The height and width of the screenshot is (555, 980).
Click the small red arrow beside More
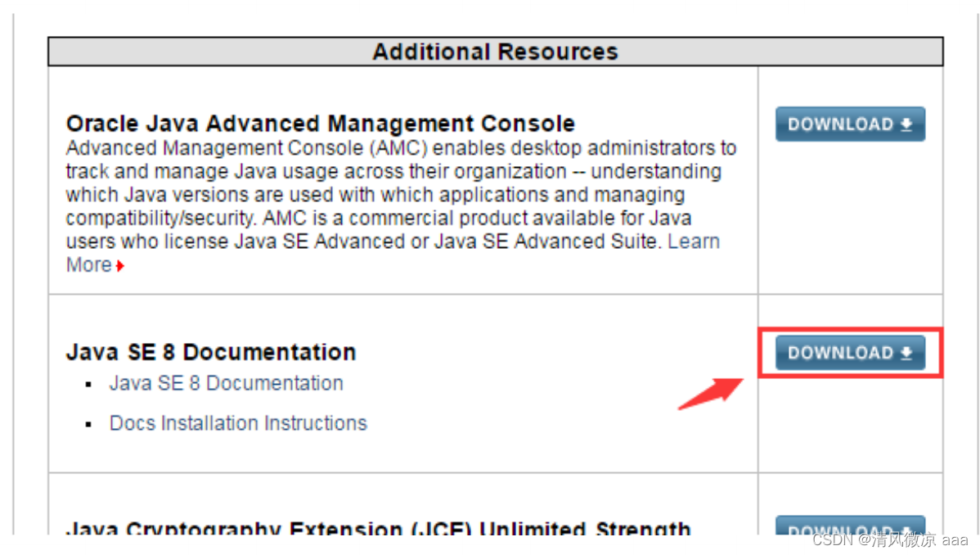coord(120,266)
